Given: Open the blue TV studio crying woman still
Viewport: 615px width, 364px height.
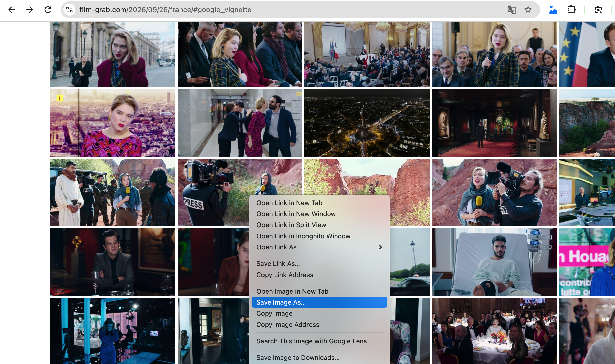Looking at the screenshot, I should 113,331.
